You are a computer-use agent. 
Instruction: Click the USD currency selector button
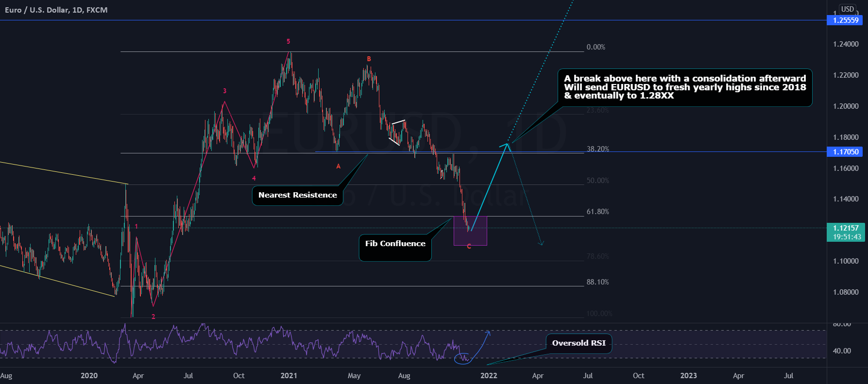(848, 9)
